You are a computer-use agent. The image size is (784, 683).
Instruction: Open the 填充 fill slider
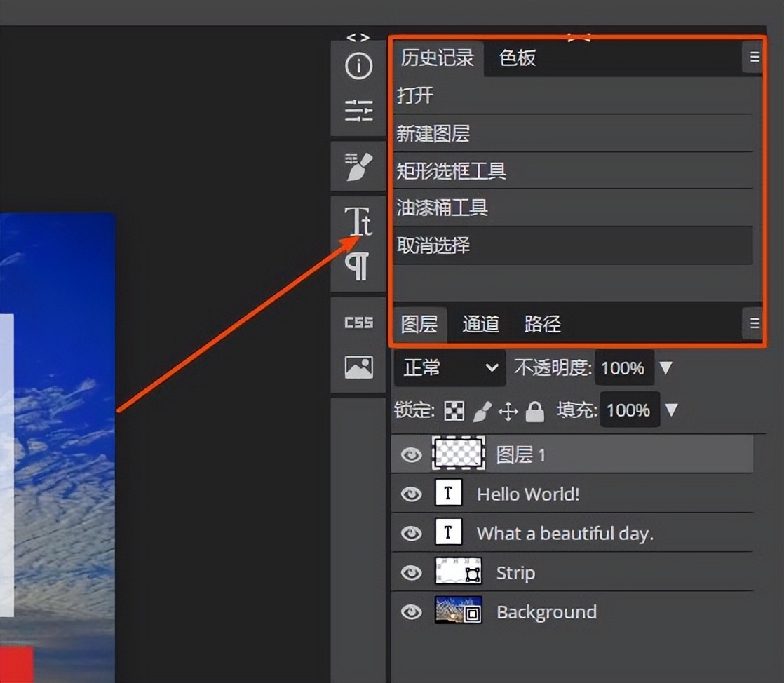coord(671,410)
